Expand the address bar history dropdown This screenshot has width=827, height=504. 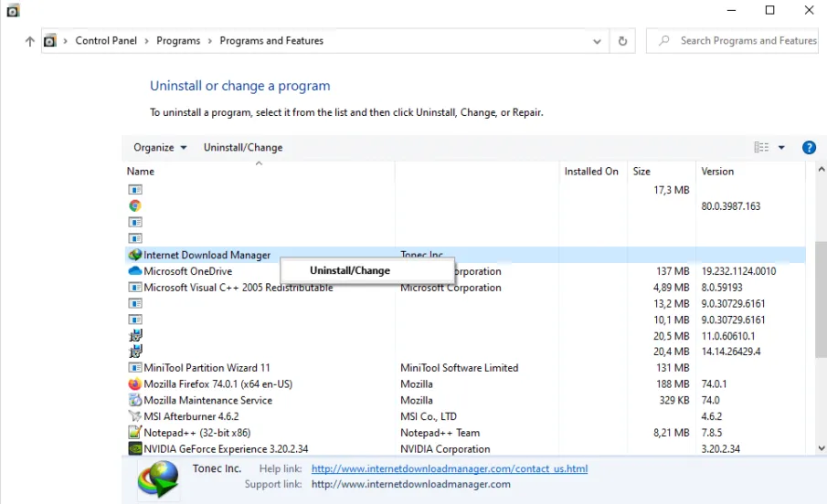(597, 41)
